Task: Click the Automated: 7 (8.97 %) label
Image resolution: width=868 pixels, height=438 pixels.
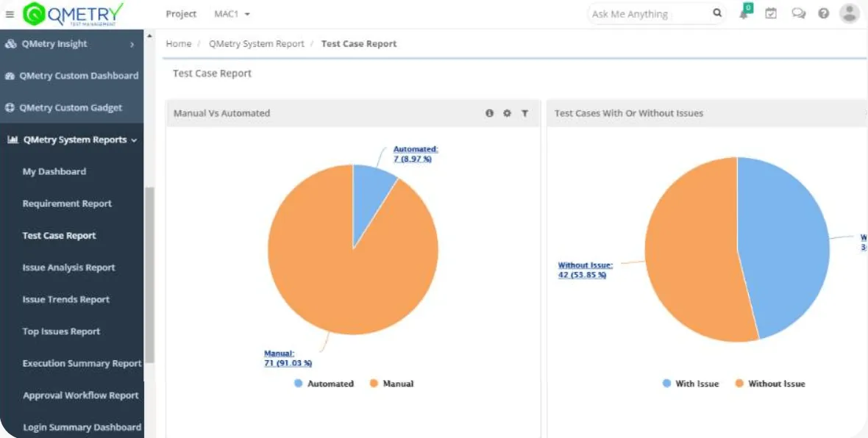Action: [x=415, y=154]
